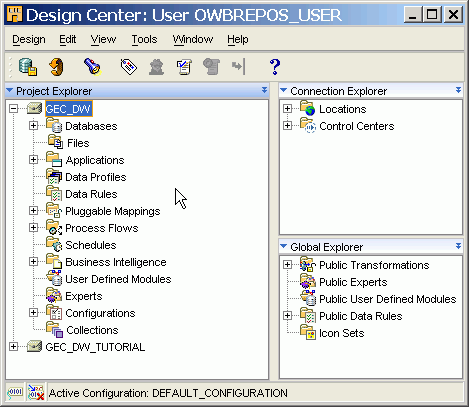Click the 0101 status bar icon
Screen dimensions: 469x407
point(15,392)
